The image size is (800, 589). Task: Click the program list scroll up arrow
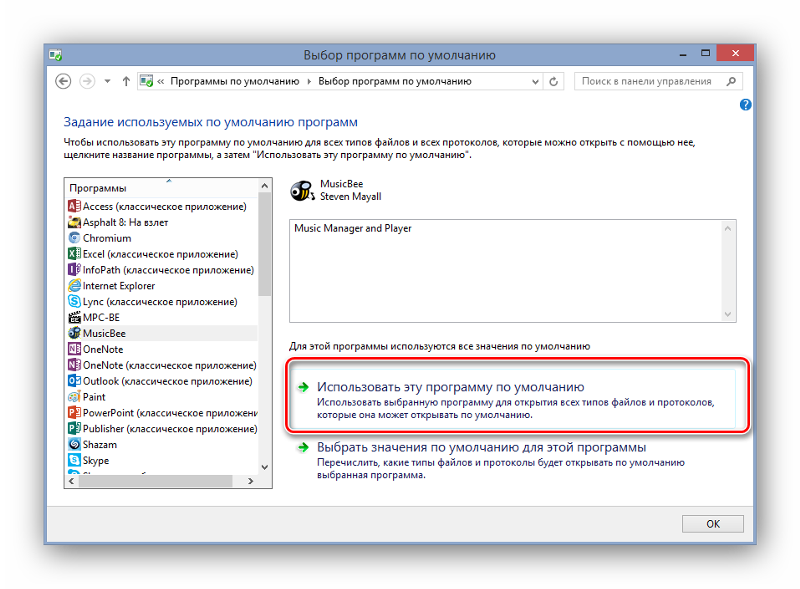(x=264, y=186)
